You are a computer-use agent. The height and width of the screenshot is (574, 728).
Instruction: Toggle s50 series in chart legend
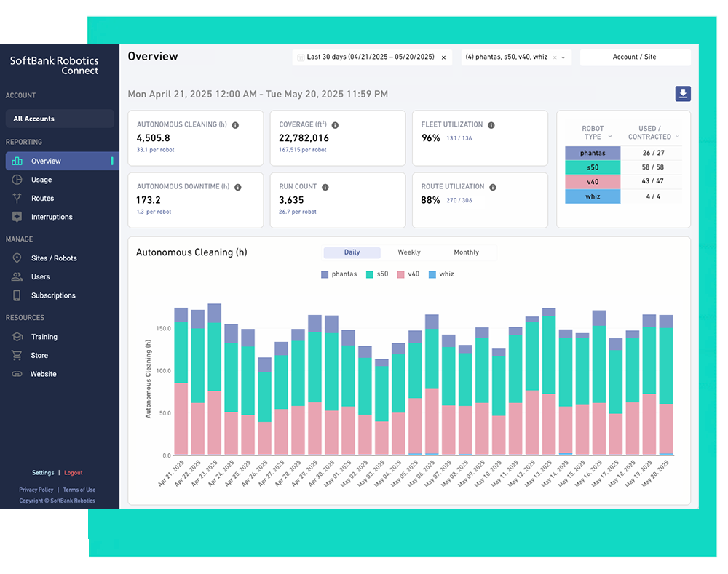pos(376,274)
